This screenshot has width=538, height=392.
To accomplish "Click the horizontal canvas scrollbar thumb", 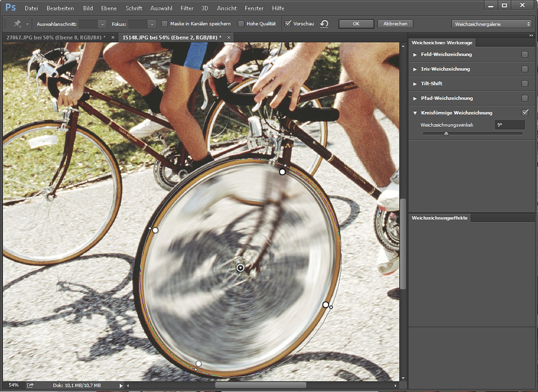I will pos(261,385).
